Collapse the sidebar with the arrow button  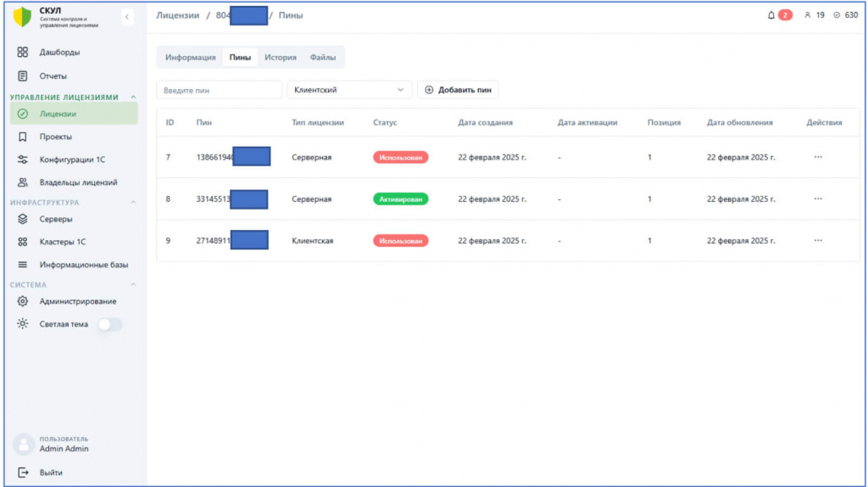(127, 17)
